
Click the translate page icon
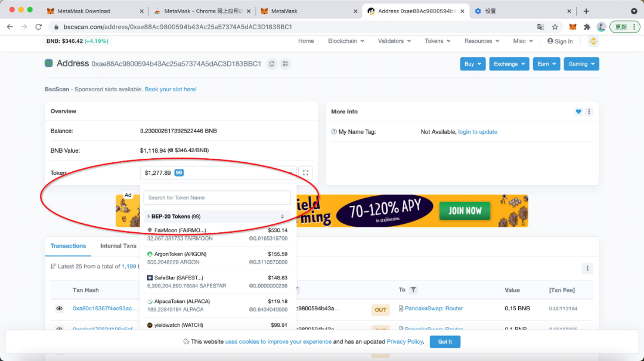tap(540, 27)
